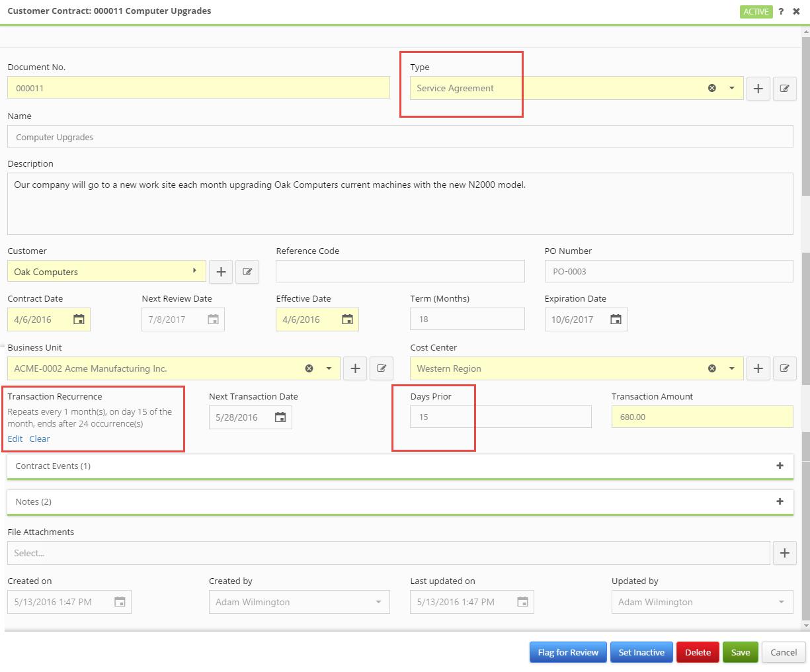Image resolution: width=810 pixels, height=672 pixels.
Task: Flag the contract for review
Action: pos(567,651)
